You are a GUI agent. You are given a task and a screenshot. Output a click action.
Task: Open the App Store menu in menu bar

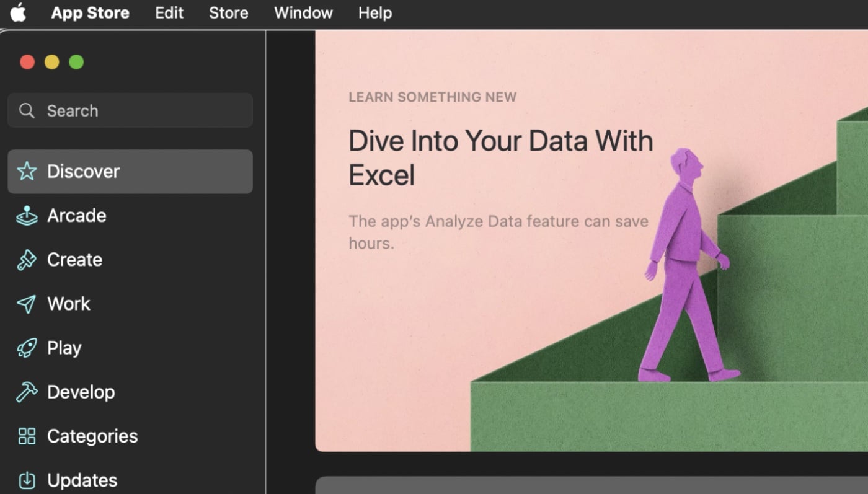coord(90,13)
